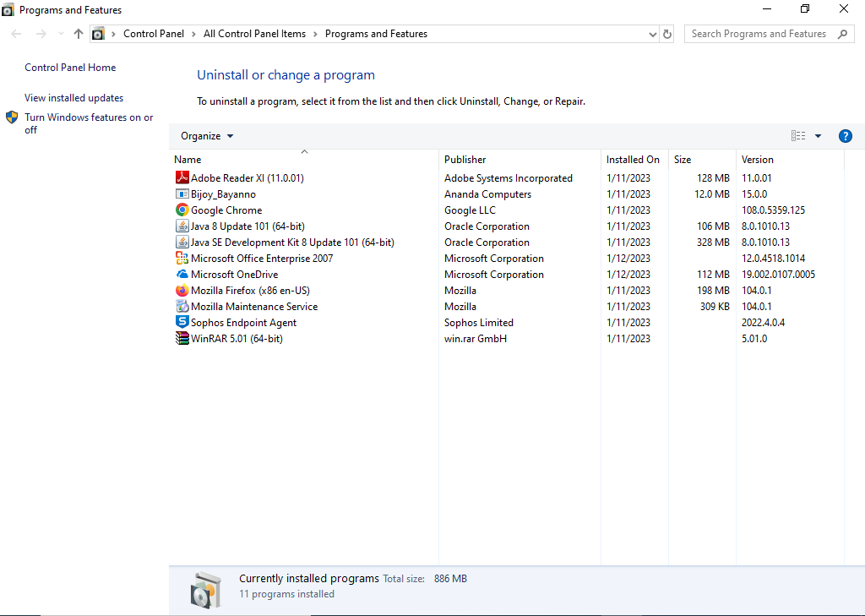Viewport: 865px width, 616px height.
Task: Click the Control Panel breadcrumb
Action: (154, 34)
